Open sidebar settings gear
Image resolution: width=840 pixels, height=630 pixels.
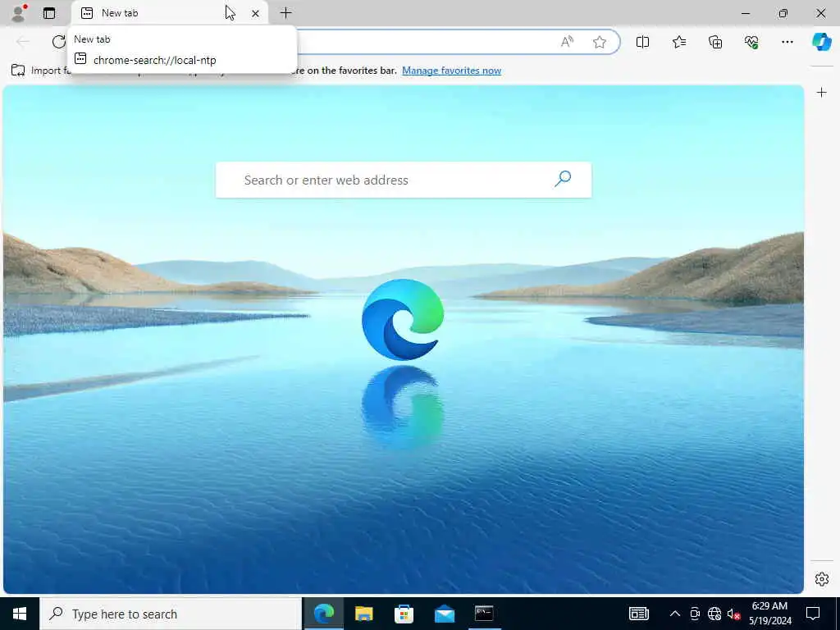click(821, 579)
